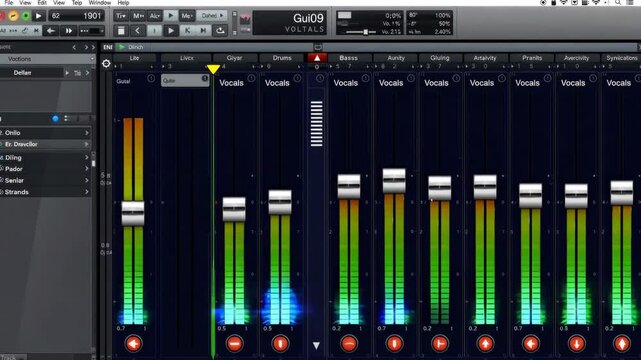Select the Drums channel tab

pos(282,58)
